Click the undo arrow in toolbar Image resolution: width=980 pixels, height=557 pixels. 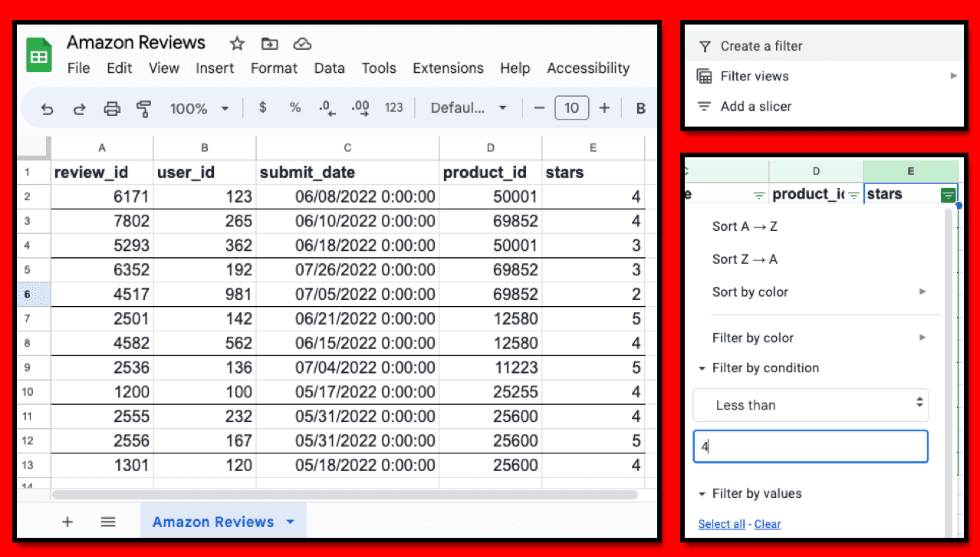click(x=48, y=109)
